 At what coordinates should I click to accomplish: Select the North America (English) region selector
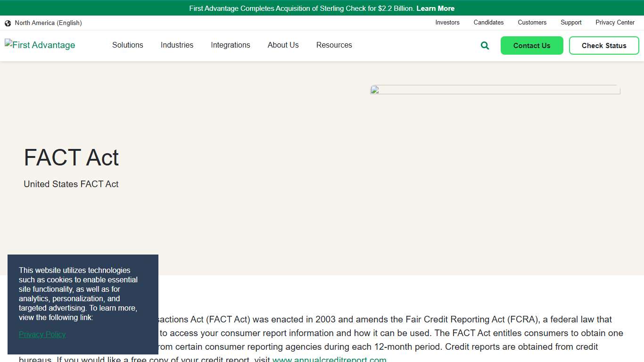tap(48, 23)
